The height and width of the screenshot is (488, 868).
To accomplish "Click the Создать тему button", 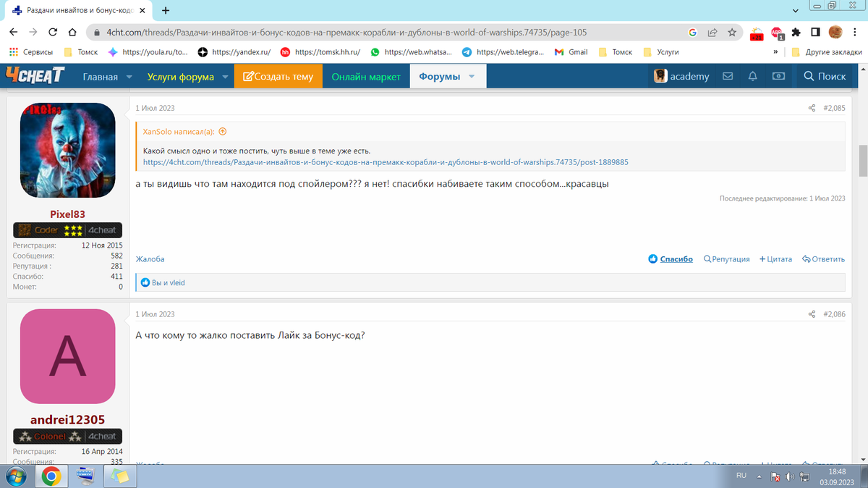I will tap(278, 77).
